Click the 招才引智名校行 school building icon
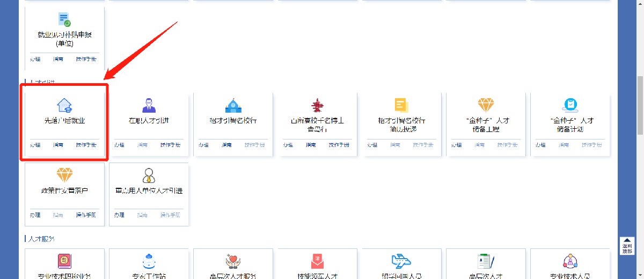This screenshot has width=644, height=279. [233, 105]
